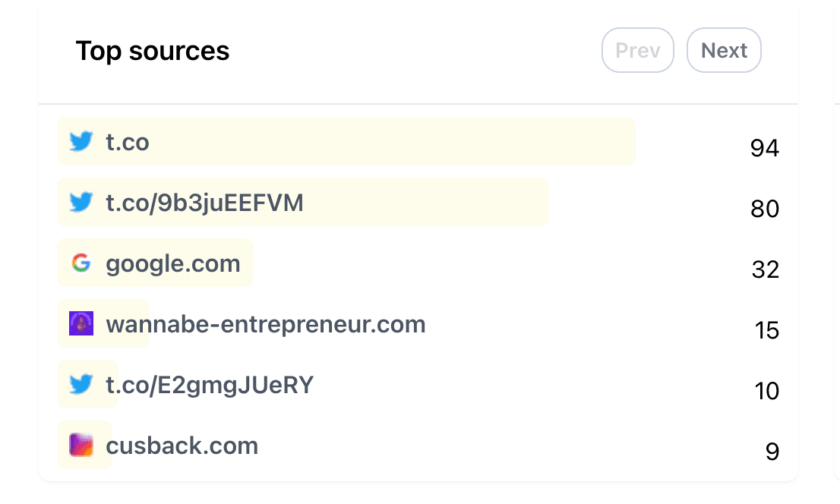Click the google.com count of 32
The height and width of the screenshot is (504, 840).
[765, 269]
